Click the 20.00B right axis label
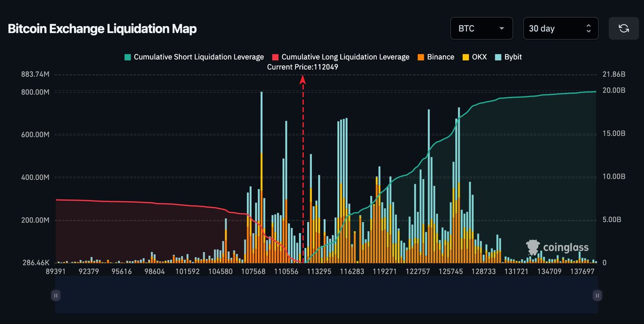Image resolution: width=644 pixels, height=324 pixels. point(615,90)
